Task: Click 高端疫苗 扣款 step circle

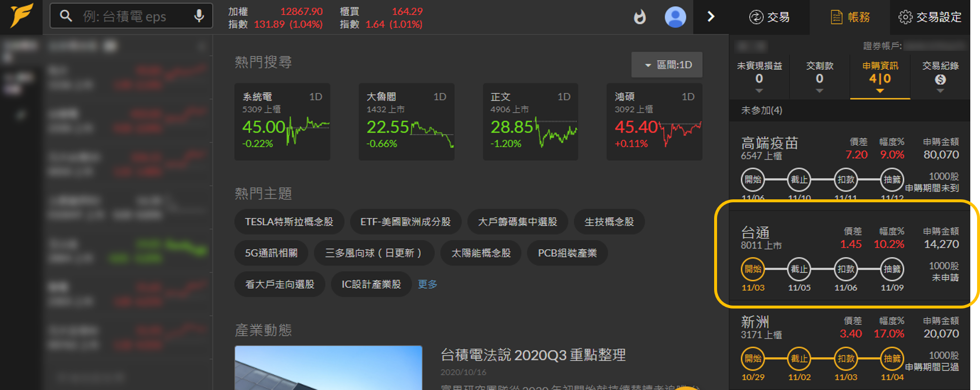Action: [846, 179]
